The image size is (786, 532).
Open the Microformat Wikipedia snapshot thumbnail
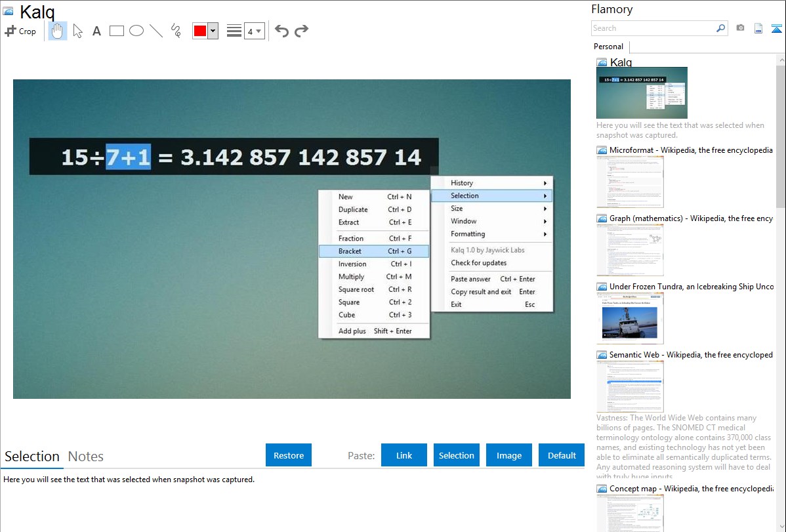click(x=630, y=182)
